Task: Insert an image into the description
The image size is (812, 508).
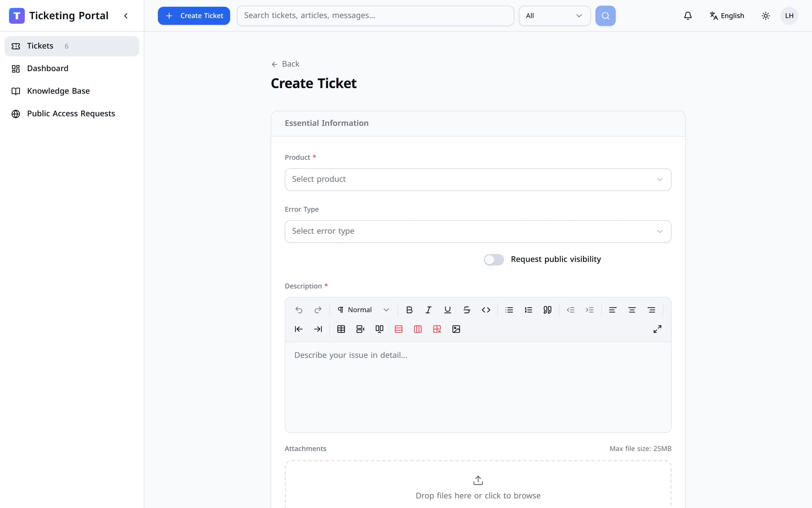Action: pyautogui.click(x=456, y=329)
